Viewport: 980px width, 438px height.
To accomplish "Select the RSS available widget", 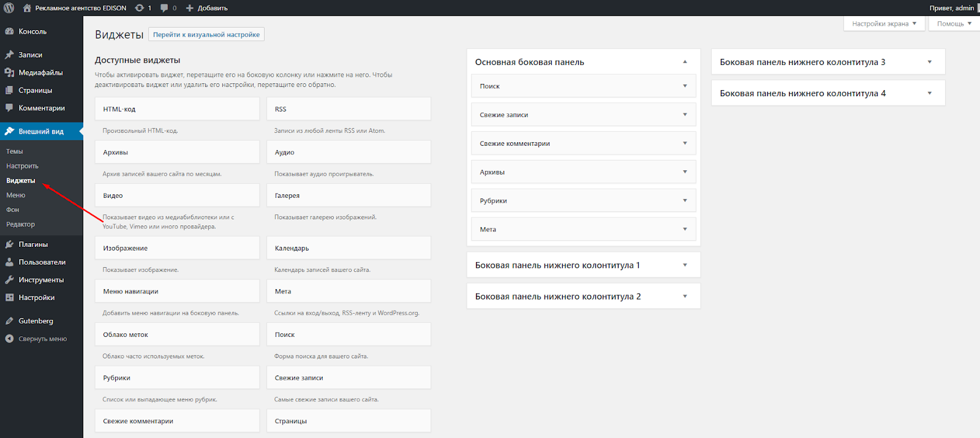I will [349, 109].
